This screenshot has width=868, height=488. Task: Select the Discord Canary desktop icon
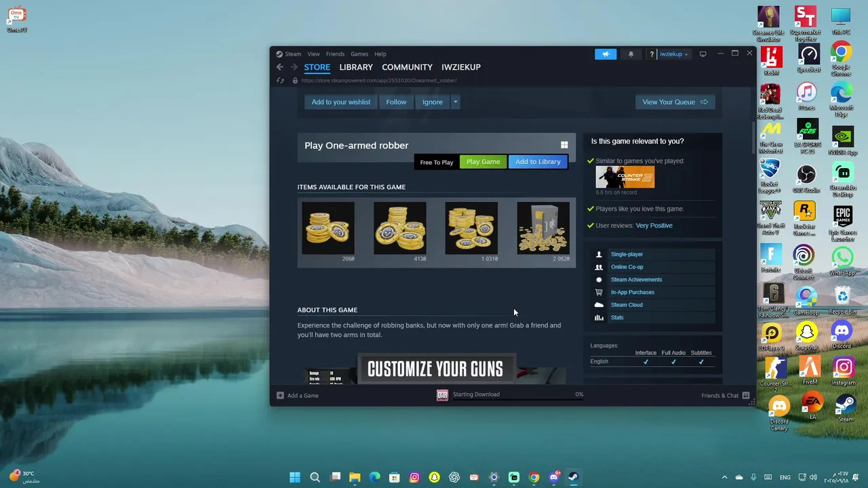pyautogui.click(x=779, y=413)
